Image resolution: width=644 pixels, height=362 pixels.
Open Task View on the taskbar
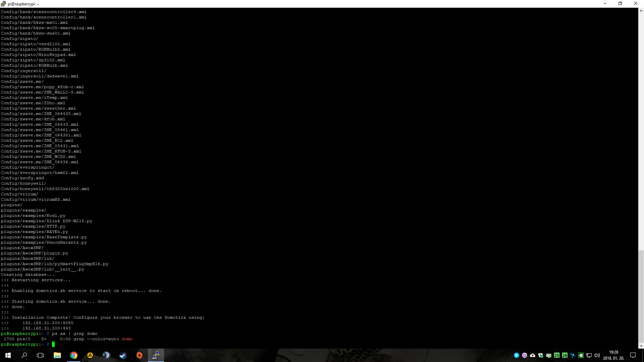tap(40, 355)
